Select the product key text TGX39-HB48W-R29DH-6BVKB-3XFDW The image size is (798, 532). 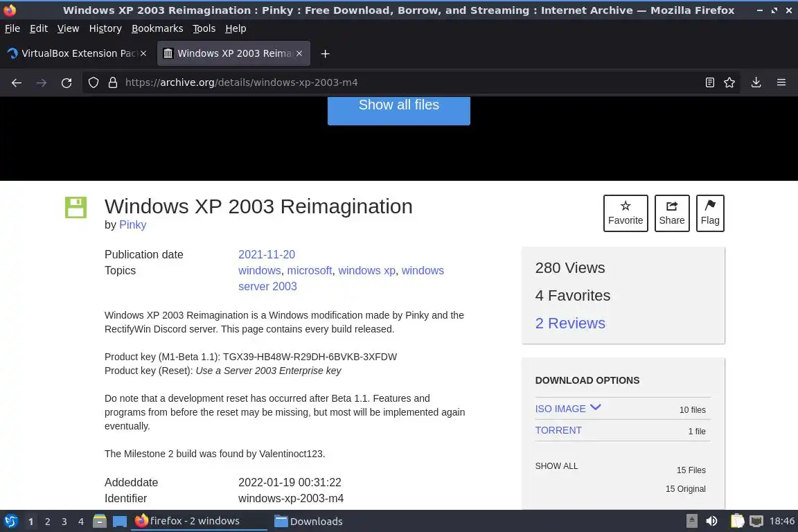[310, 357]
